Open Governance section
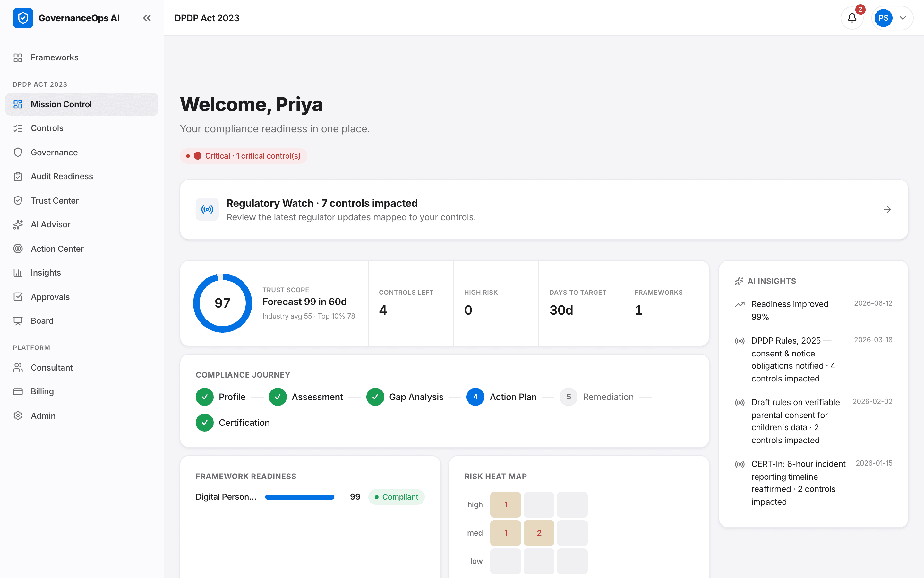Screen dimensions: 924x578 tap(82, 153)
